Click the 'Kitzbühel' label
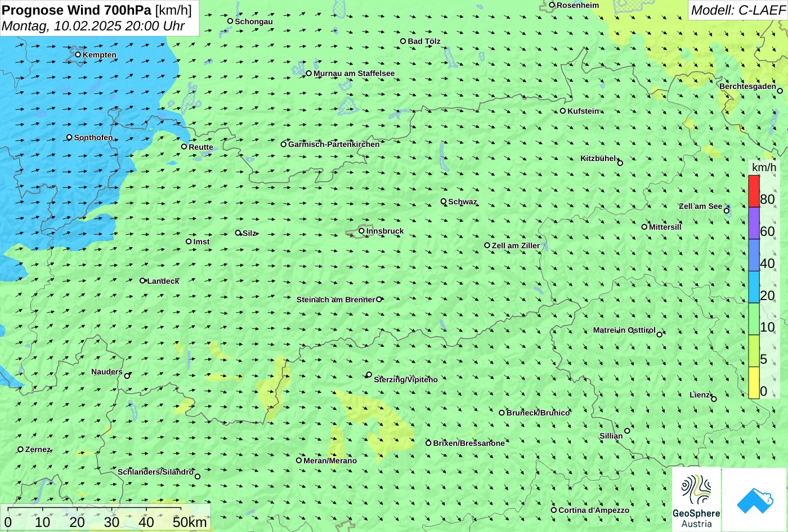This screenshot has height=532, width=788. coord(598,158)
